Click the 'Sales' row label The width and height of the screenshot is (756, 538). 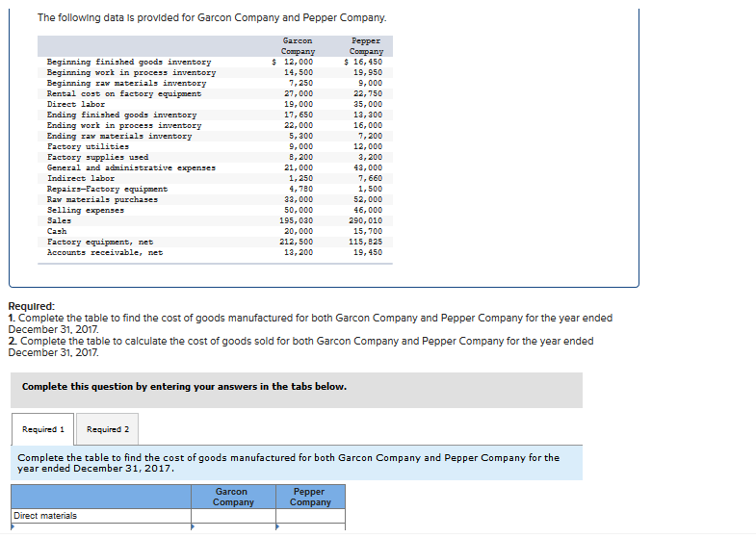click(x=59, y=221)
